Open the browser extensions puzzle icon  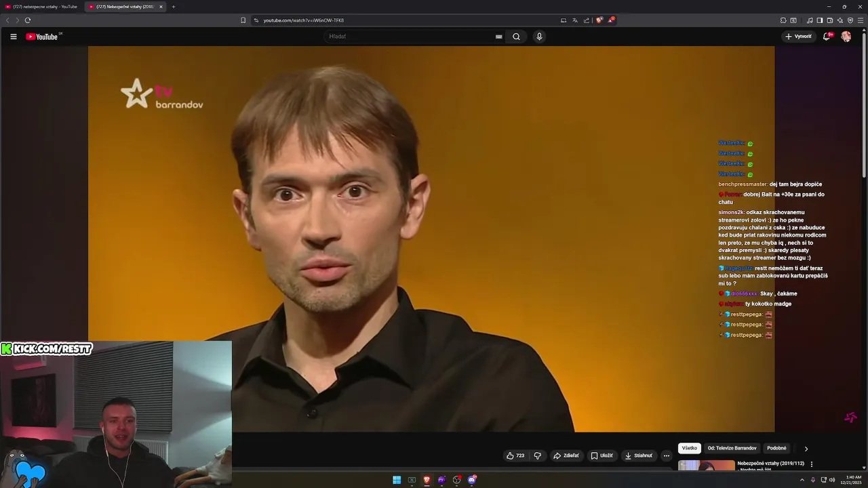point(783,20)
